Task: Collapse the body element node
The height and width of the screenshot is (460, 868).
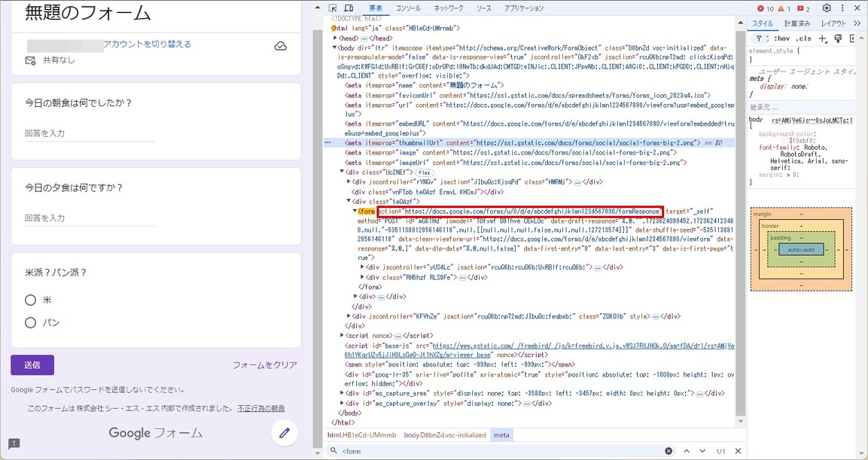Action: click(x=334, y=48)
